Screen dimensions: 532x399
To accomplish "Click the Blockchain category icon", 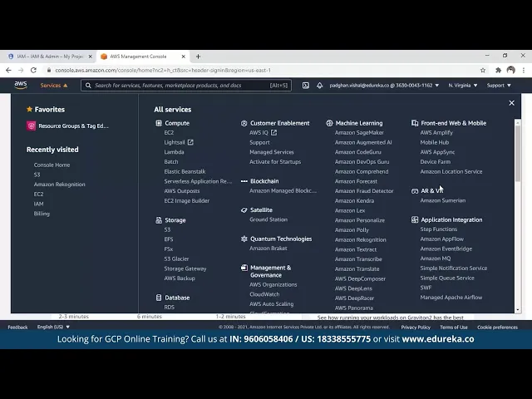I will click(244, 181).
